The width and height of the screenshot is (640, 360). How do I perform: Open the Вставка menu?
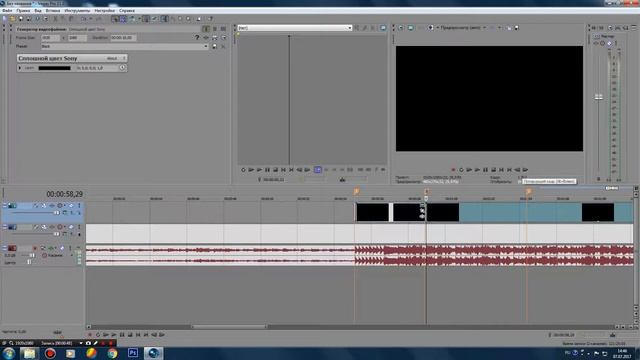click(x=53, y=11)
